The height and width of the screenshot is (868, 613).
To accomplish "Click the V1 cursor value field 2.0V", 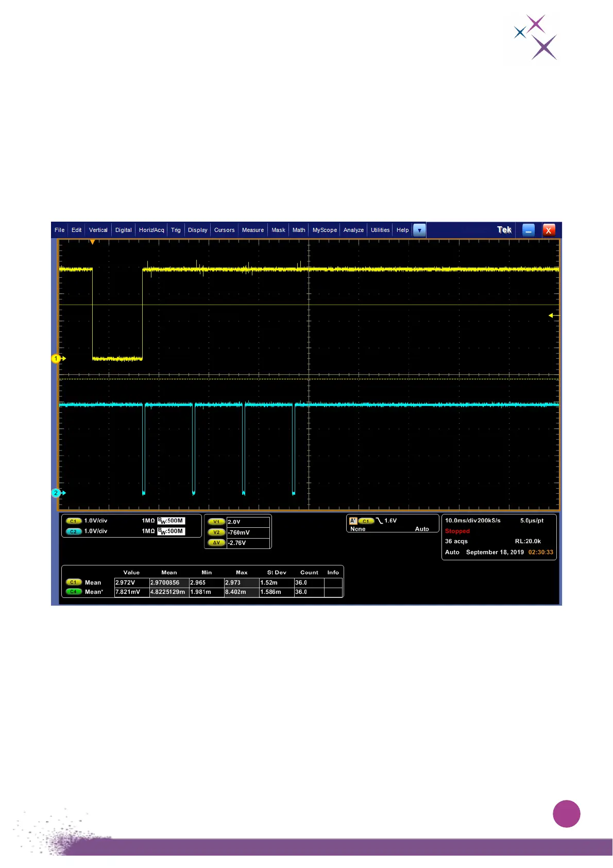I will [x=248, y=522].
